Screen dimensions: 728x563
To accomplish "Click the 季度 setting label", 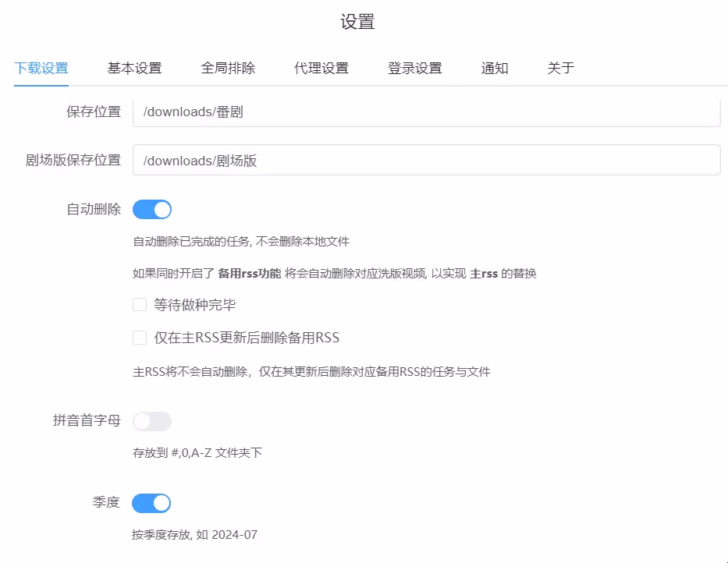I will [x=107, y=502].
